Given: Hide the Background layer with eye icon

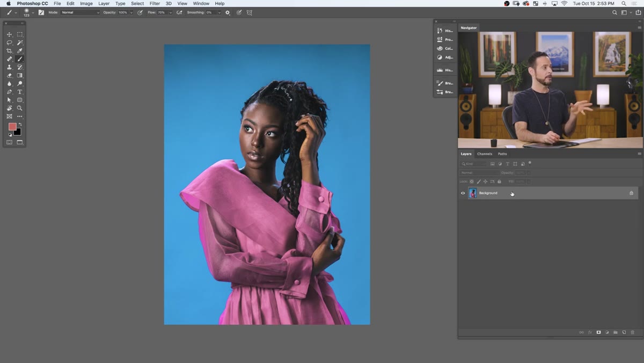Looking at the screenshot, I should pos(463,193).
